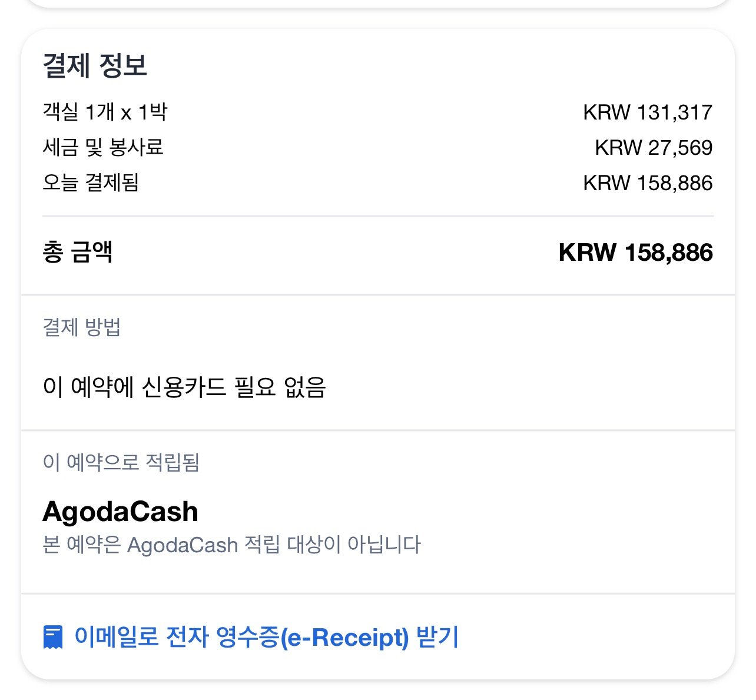Click the room price KRW 131,317
Viewport: 756px width, 700px height.
click(x=648, y=112)
